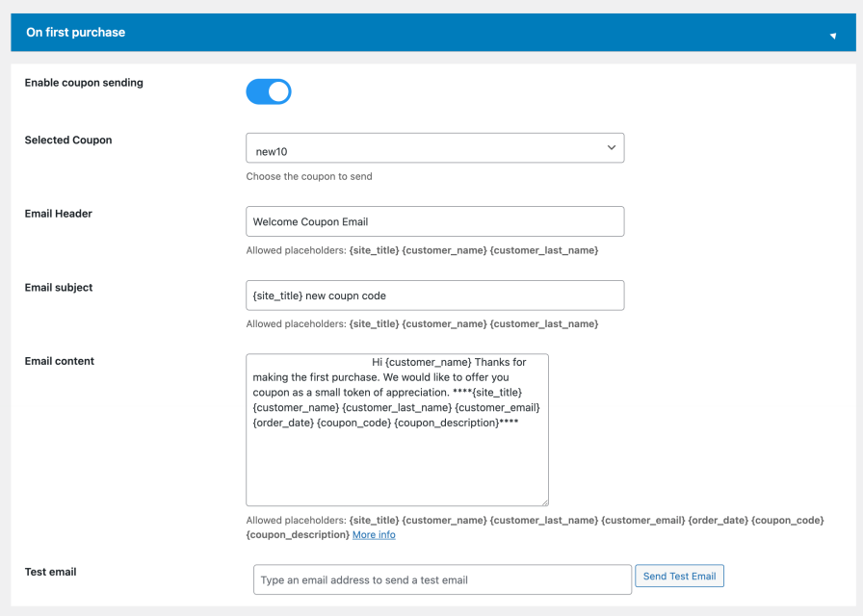
Task: Click the test email address input
Action: click(442, 579)
